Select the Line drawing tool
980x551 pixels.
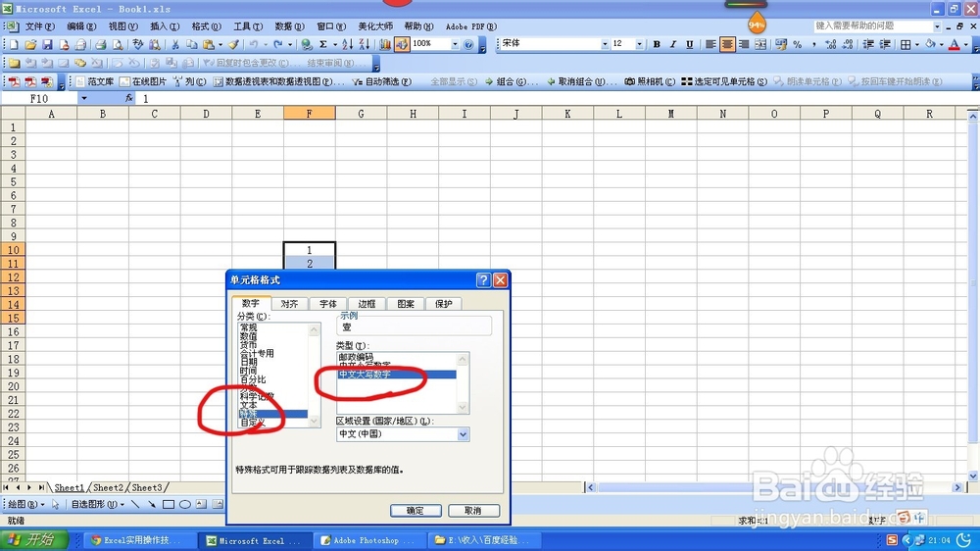click(x=135, y=504)
